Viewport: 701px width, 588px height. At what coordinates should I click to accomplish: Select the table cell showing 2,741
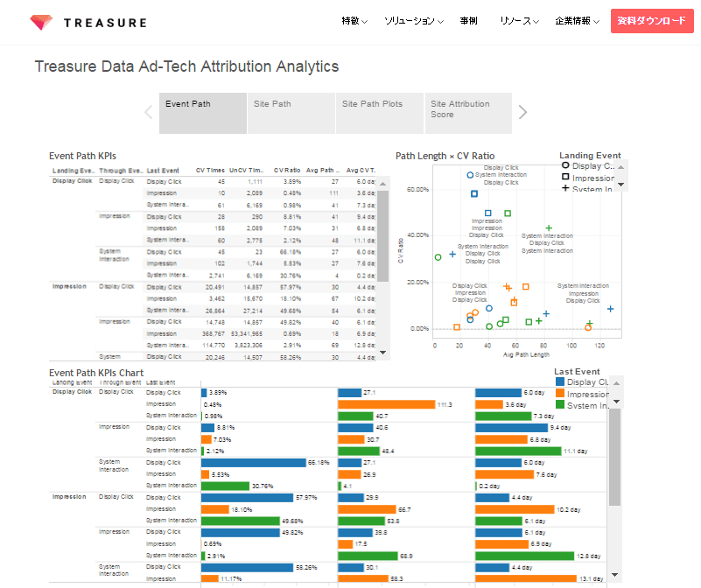(x=217, y=276)
